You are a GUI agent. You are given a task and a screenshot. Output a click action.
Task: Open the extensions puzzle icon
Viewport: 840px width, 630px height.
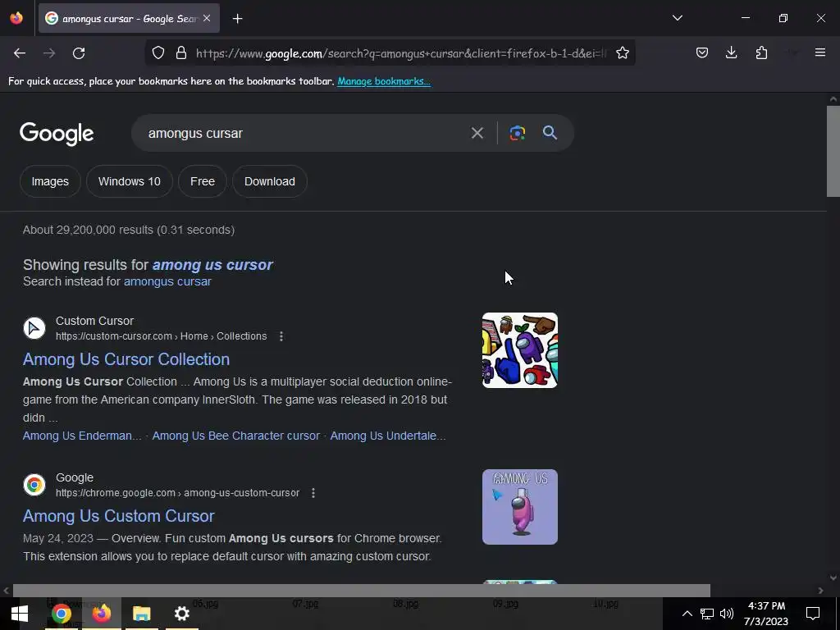coord(761,53)
